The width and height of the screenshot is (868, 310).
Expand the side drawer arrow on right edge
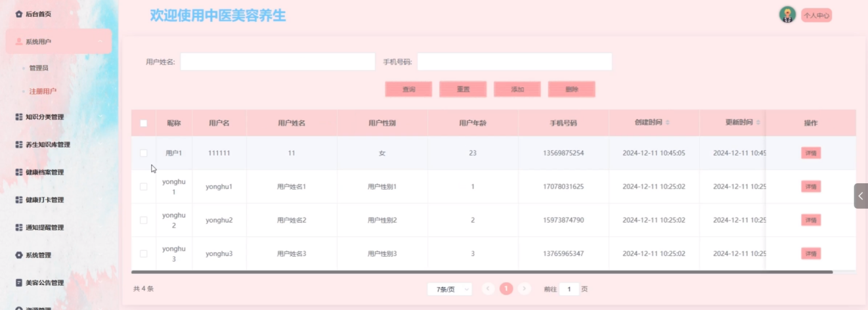(861, 196)
